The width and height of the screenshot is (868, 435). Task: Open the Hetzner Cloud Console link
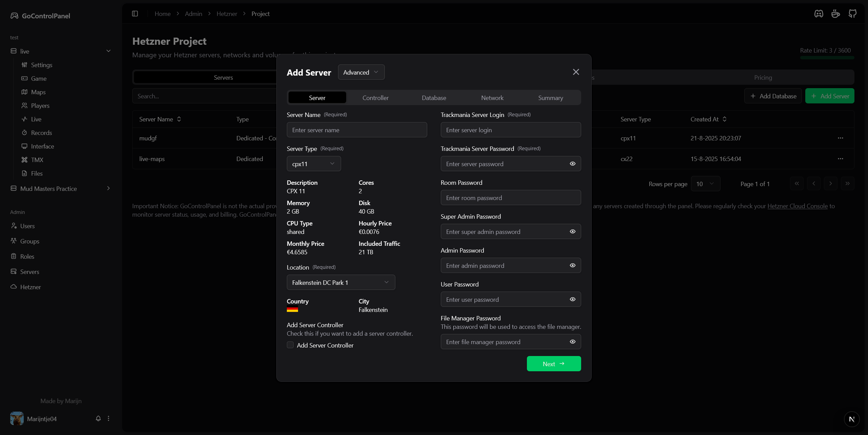pyautogui.click(x=797, y=206)
